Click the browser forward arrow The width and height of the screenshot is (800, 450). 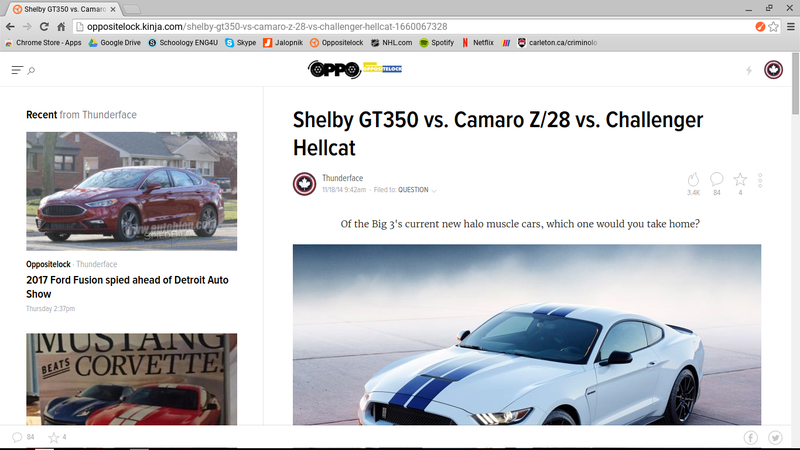(x=27, y=27)
